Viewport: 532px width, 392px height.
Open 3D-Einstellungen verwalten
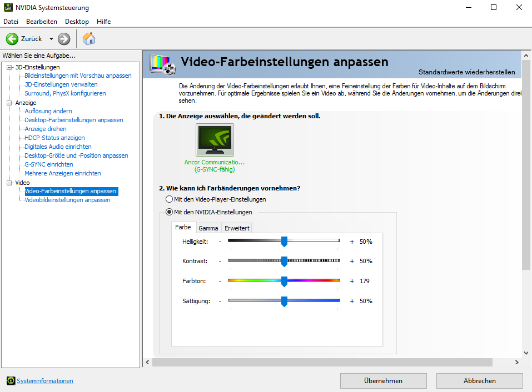pos(61,84)
